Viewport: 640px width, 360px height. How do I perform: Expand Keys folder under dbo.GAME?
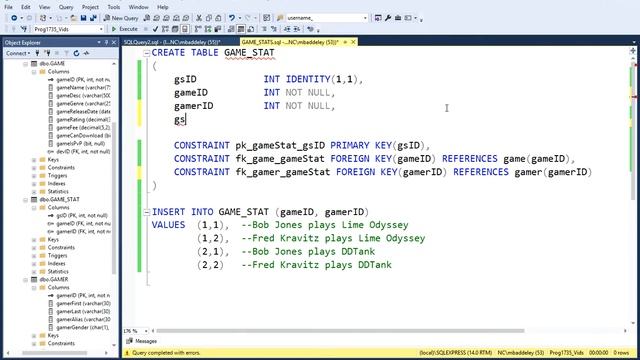[34, 160]
